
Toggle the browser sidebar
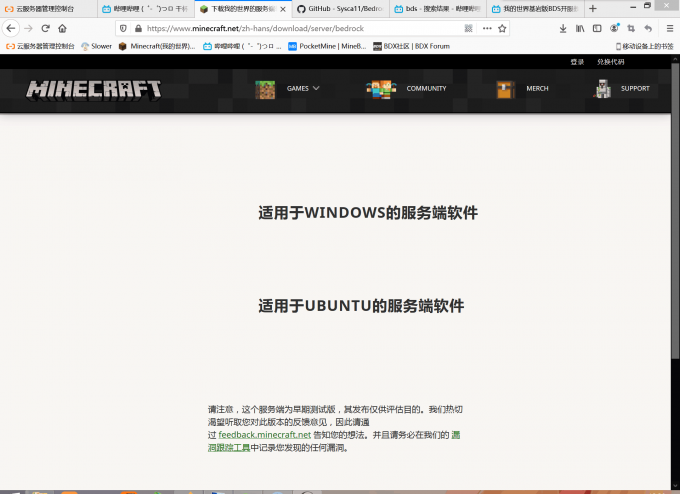pos(597,29)
